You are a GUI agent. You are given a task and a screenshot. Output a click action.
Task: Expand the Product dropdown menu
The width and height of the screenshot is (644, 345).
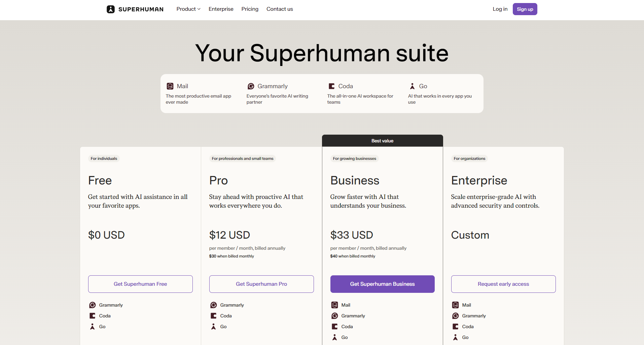(x=188, y=9)
